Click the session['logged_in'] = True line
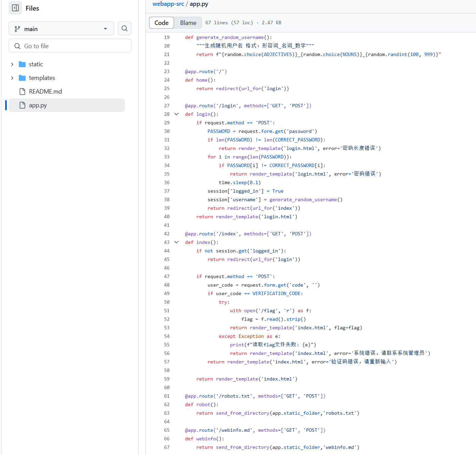The width and height of the screenshot is (476, 455). point(245,191)
